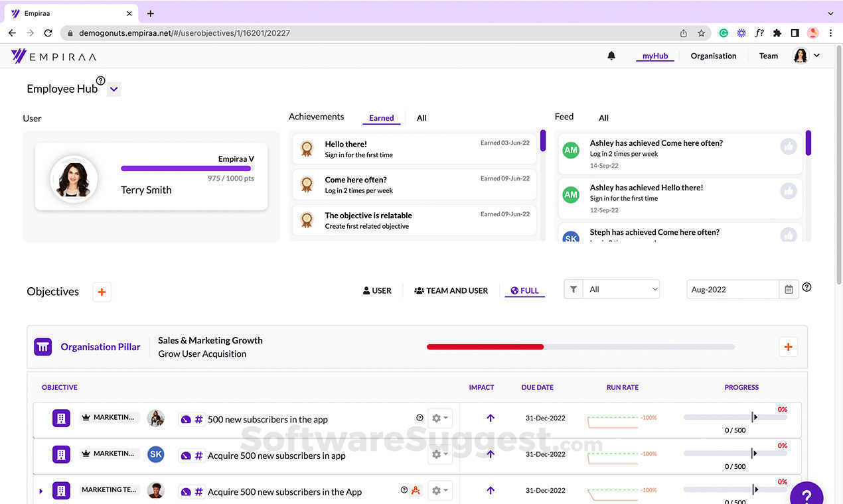Add objective to Sales & Marketing pillar

788,347
